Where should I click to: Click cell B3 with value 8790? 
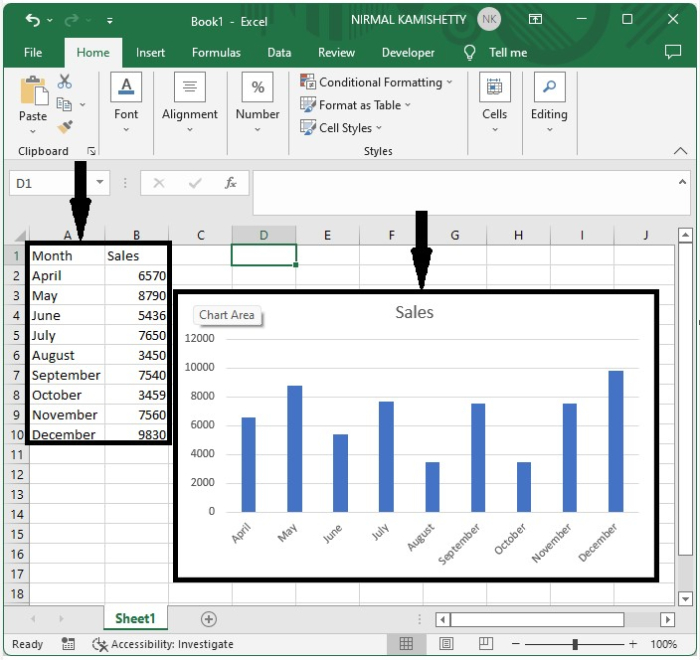[137, 296]
